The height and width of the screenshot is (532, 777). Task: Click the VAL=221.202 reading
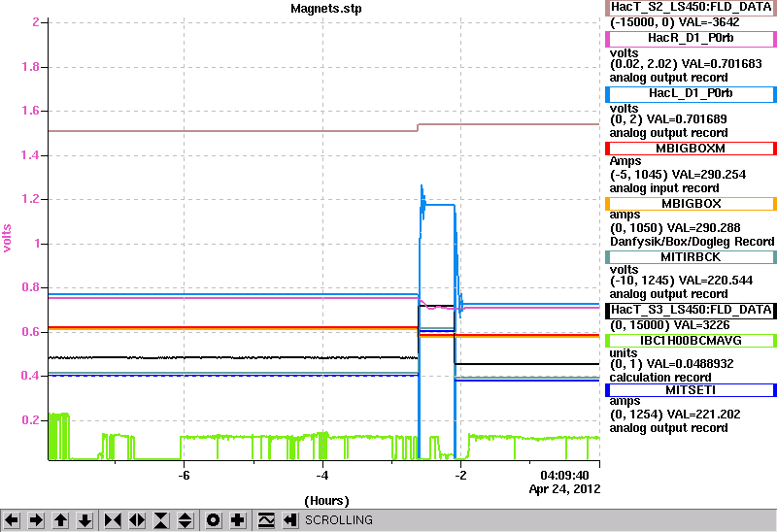tap(703, 415)
